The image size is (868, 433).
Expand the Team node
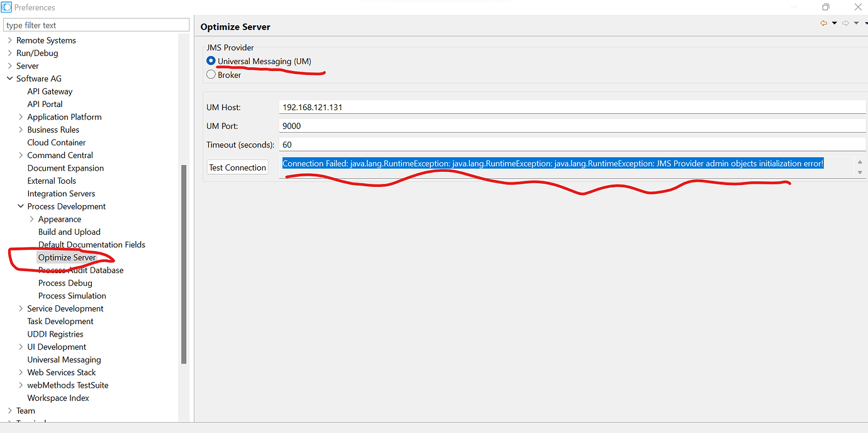coord(9,410)
